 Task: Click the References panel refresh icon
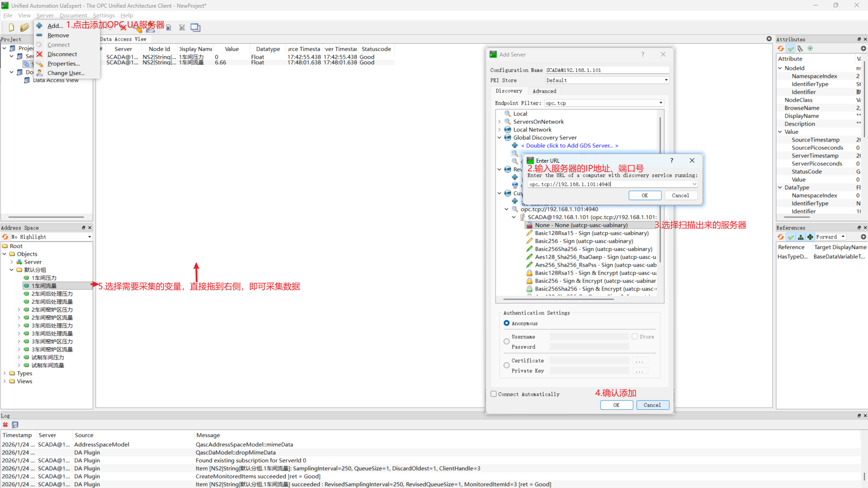click(781, 237)
